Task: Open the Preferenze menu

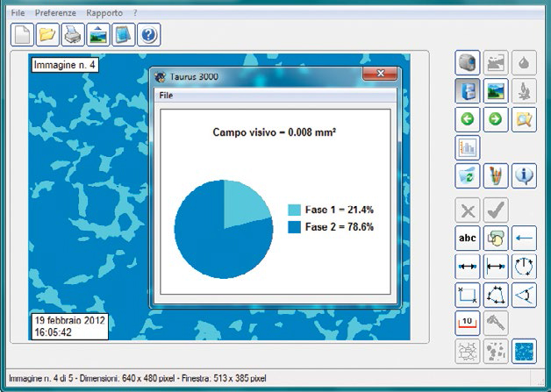Action: (x=55, y=14)
